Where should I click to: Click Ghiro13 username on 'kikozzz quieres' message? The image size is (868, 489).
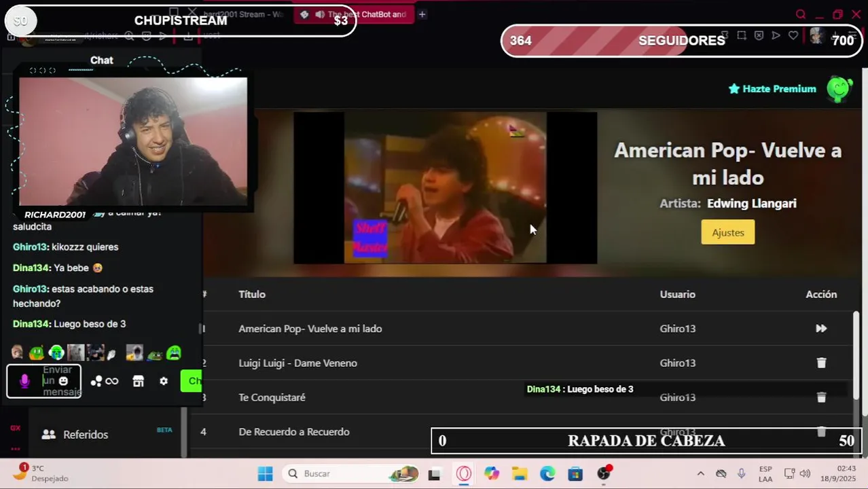pos(30,247)
